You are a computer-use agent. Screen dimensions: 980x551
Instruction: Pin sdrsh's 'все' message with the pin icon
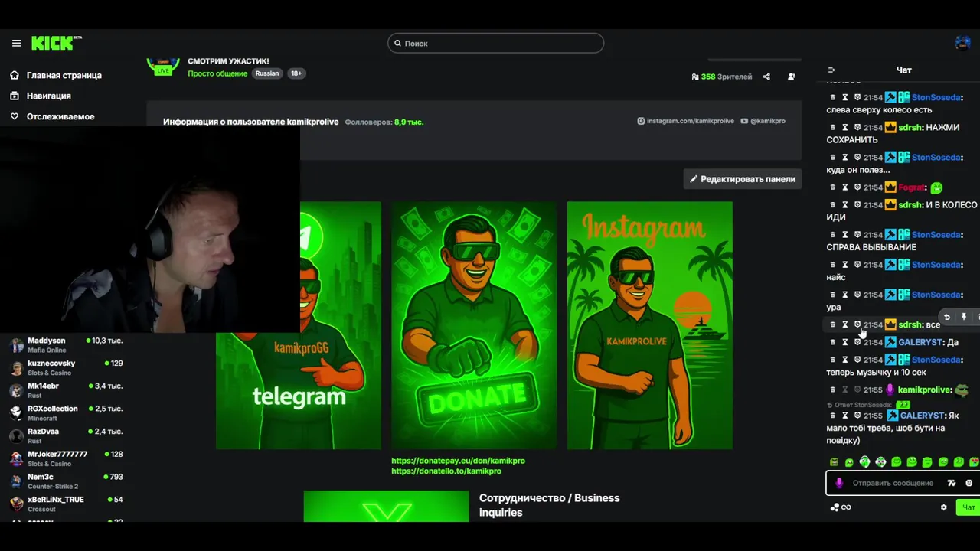tap(964, 317)
